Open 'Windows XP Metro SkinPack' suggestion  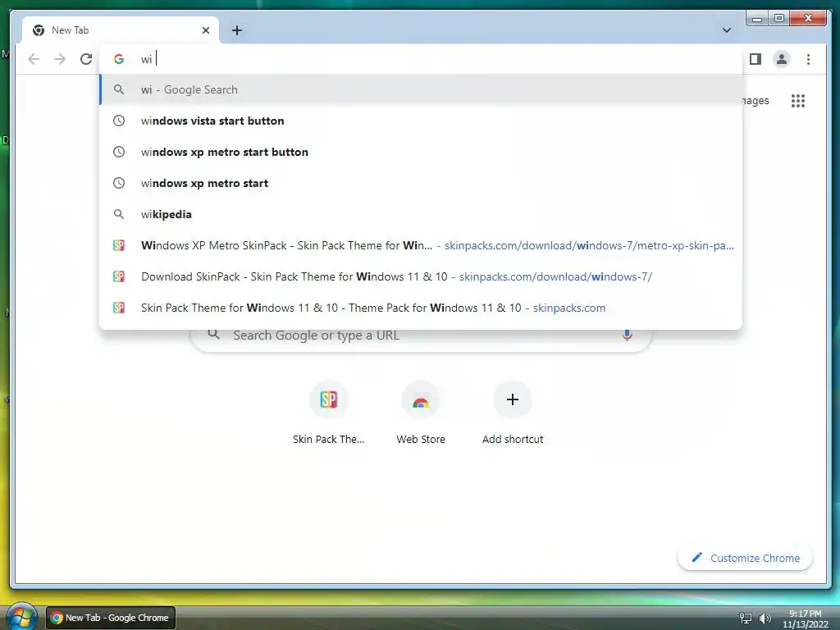421,245
